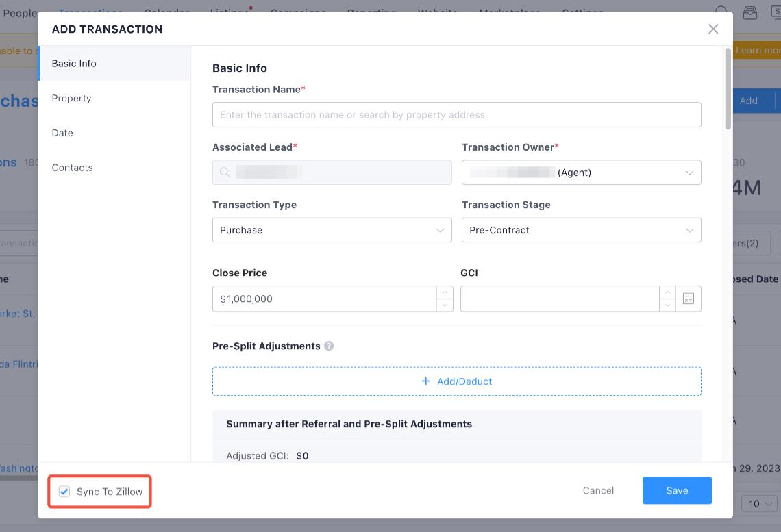The width and height of the screenshot is (781, 532).
Task: Click the plus icon in Add/Deduct area
Action: point(426,381)
